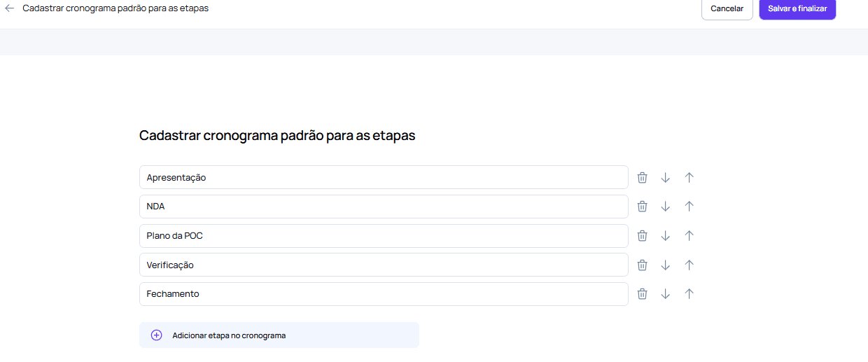
Task: Delete the NDA stage
Action: (642, 207)
